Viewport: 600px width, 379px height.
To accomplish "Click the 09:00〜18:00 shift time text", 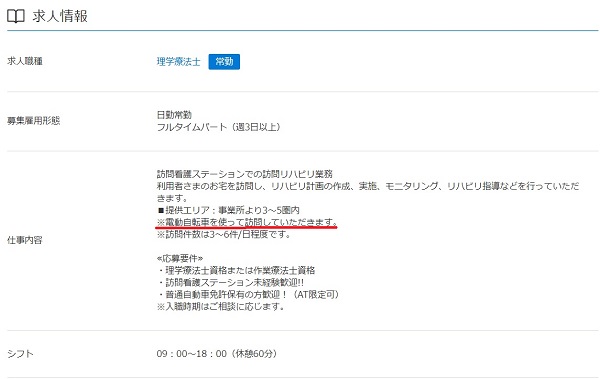I will pos(216,354).
